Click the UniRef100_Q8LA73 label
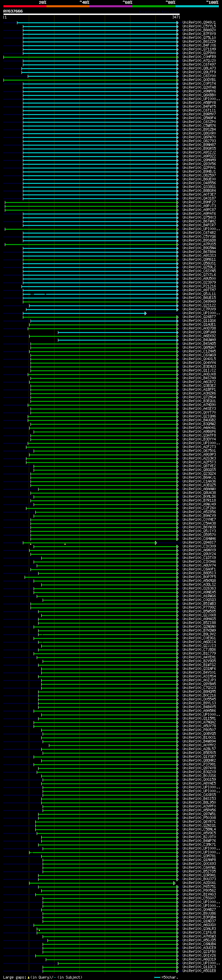Viewport: 222px width, 980px height. pos(199,68)
